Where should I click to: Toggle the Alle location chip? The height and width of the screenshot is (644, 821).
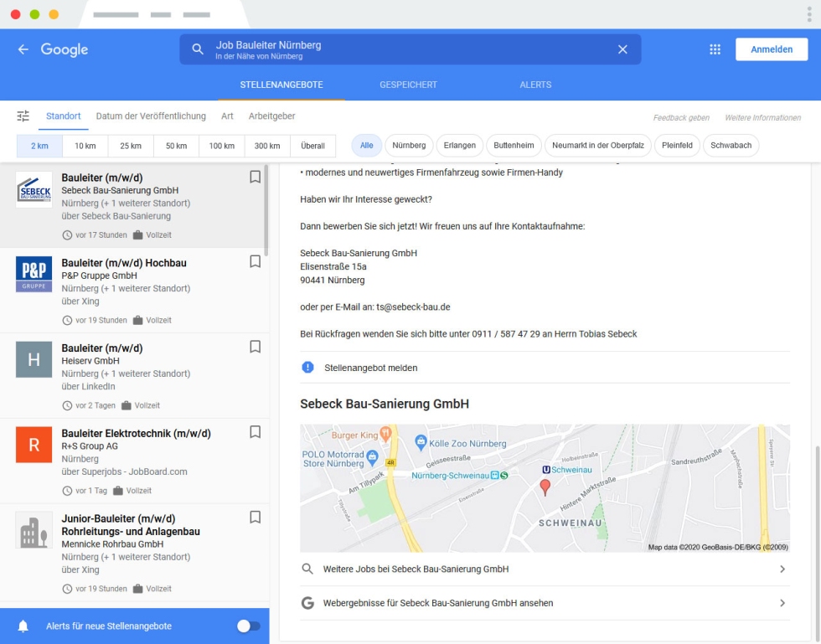[366, 145]
